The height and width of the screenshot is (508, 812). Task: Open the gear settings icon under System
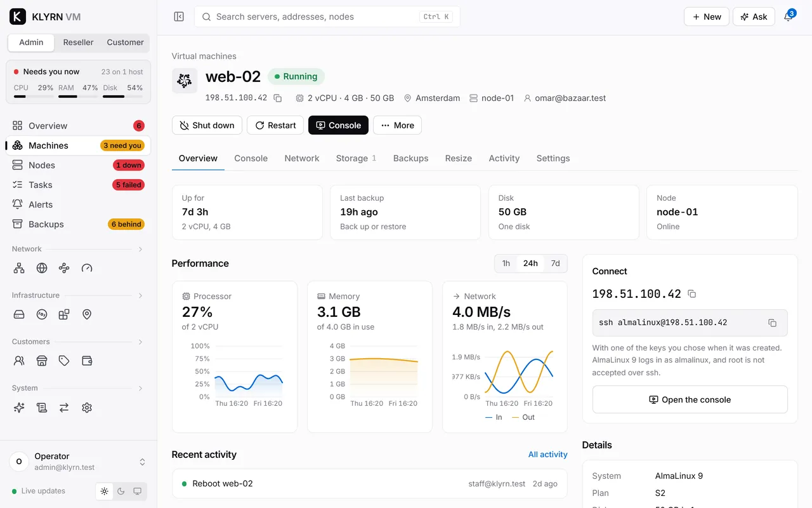pos(87,408)
